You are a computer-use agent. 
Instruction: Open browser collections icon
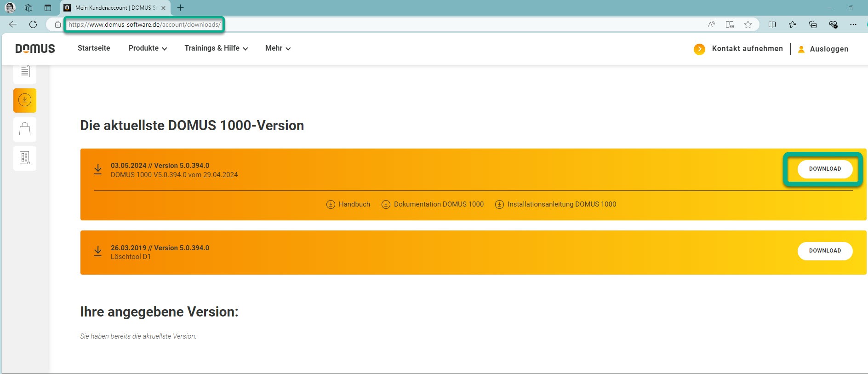pos(813,24)
